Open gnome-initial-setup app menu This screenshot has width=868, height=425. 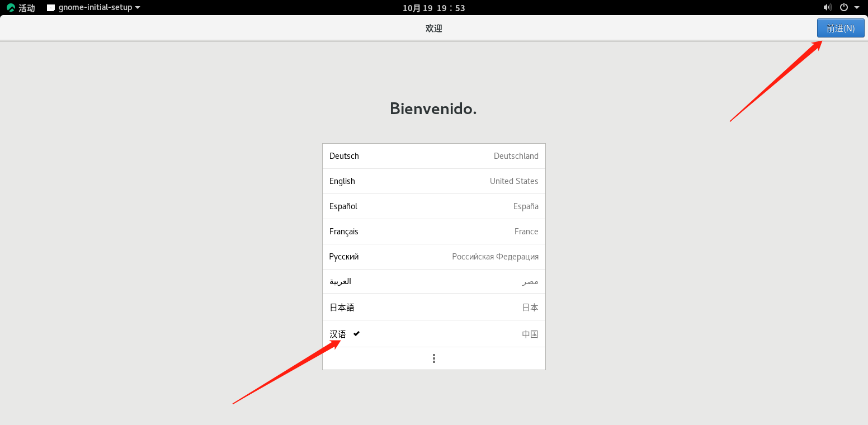(93, 8)
